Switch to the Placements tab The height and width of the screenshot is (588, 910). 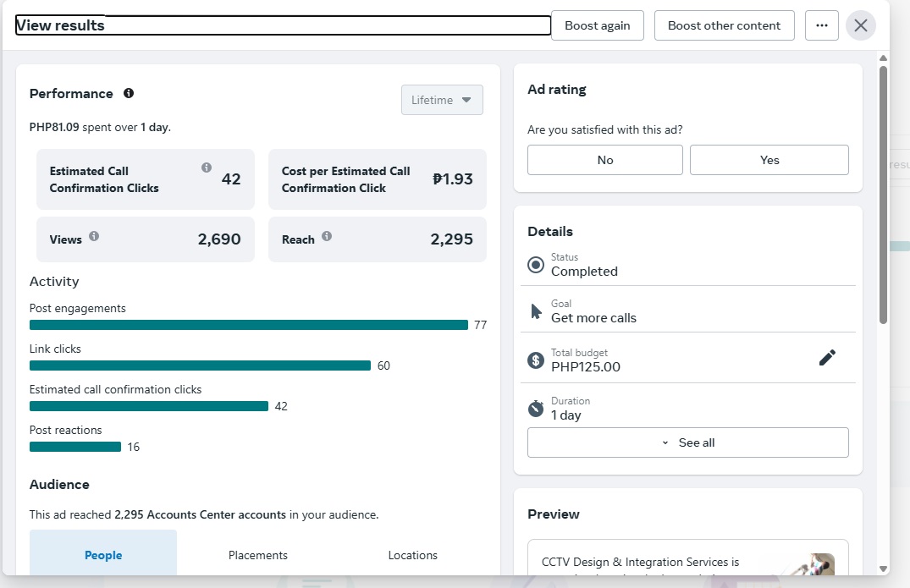258,555
